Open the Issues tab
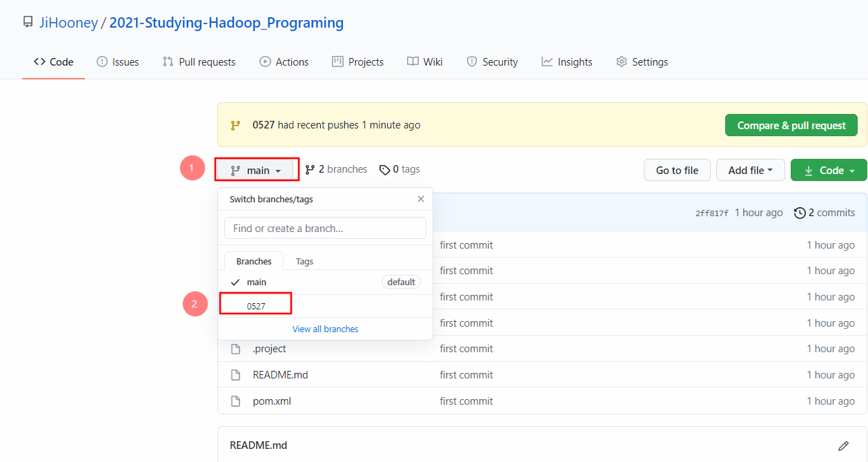Screen dimensions: 868x462 pyautogui.click(x=118, y=62)
